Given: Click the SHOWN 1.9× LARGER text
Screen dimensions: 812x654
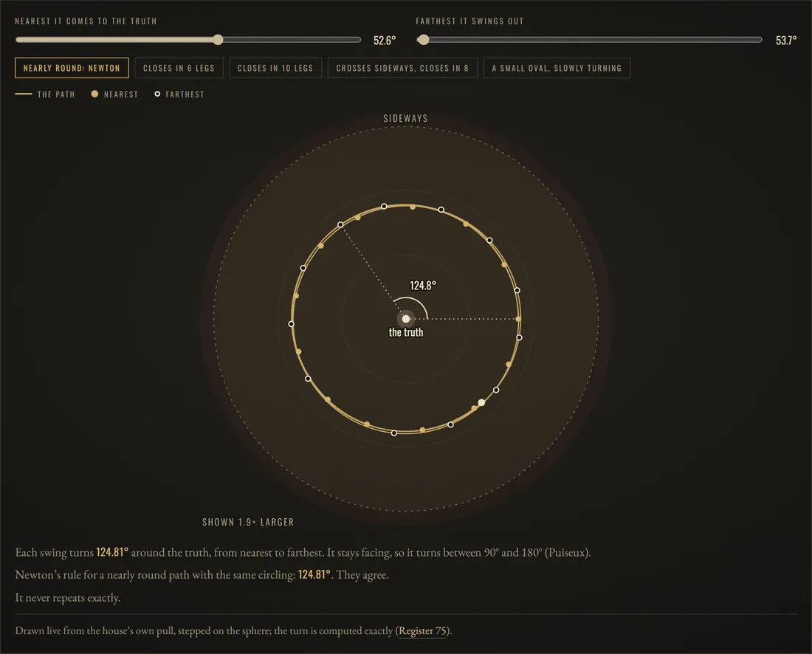Looking at the screenshot, I should pyautogui.click(x=248, y=522).
